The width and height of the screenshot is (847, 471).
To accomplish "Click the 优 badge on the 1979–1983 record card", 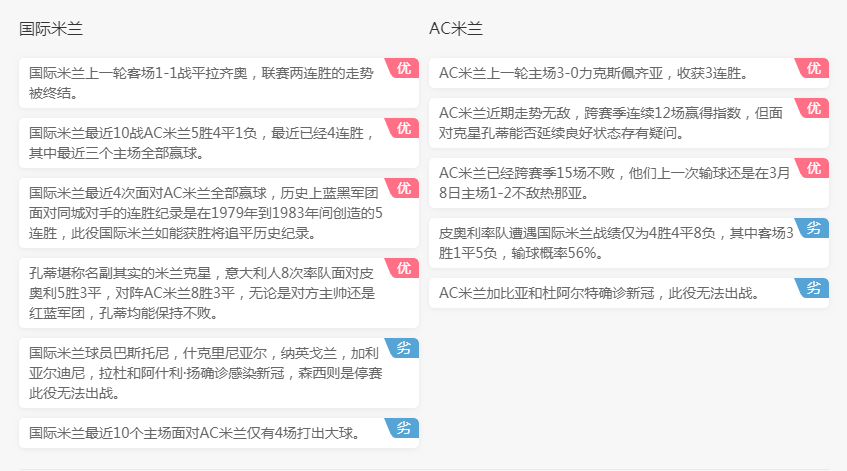I will pos(403,188).
